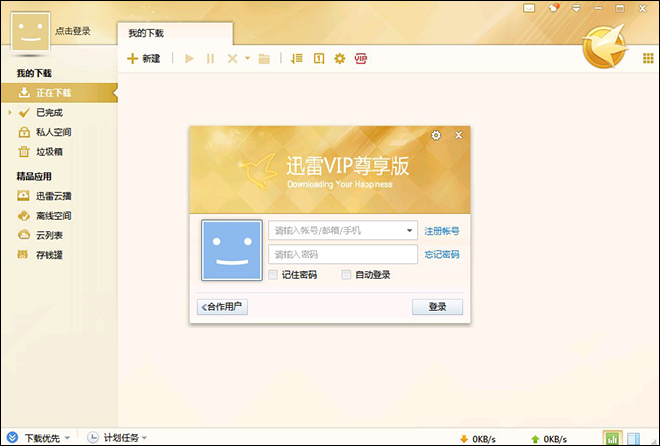Click the scheduled task clock icon
The width and height of the screenshot is (660, 446).
point(93,438)
